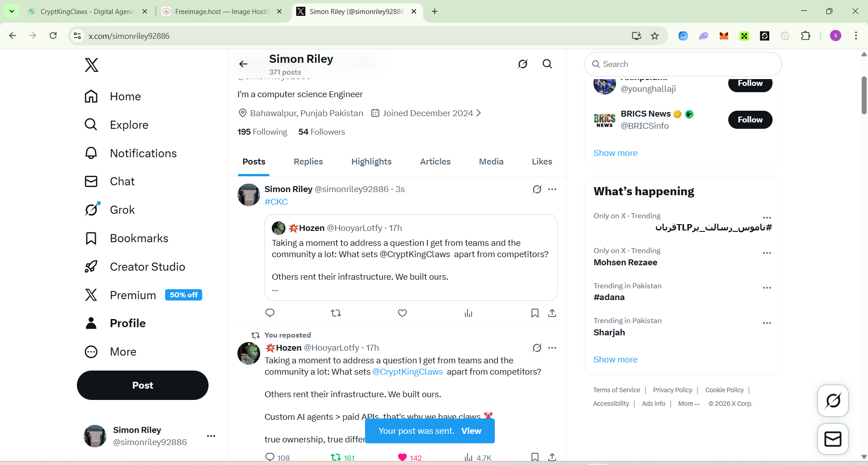The image size is (868, 465).
Task: Open Home from the sidebar
Action: tap(113, 96)
